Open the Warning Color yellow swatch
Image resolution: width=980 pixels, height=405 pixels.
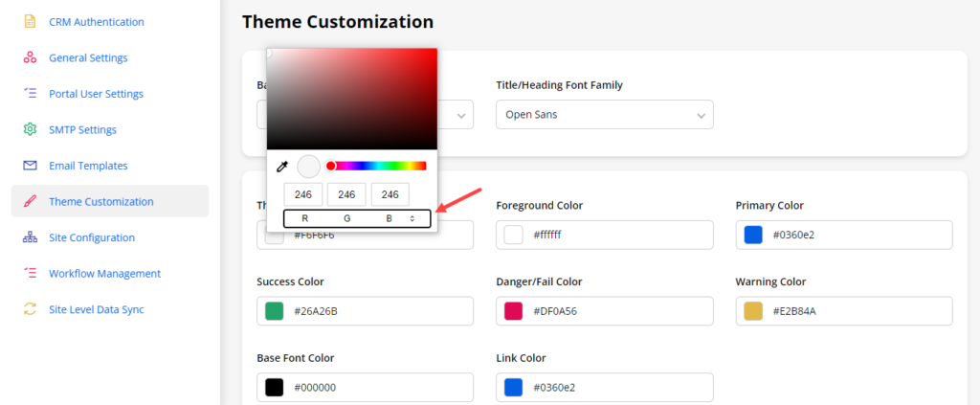pyautogui.click(x=753, y=311)
